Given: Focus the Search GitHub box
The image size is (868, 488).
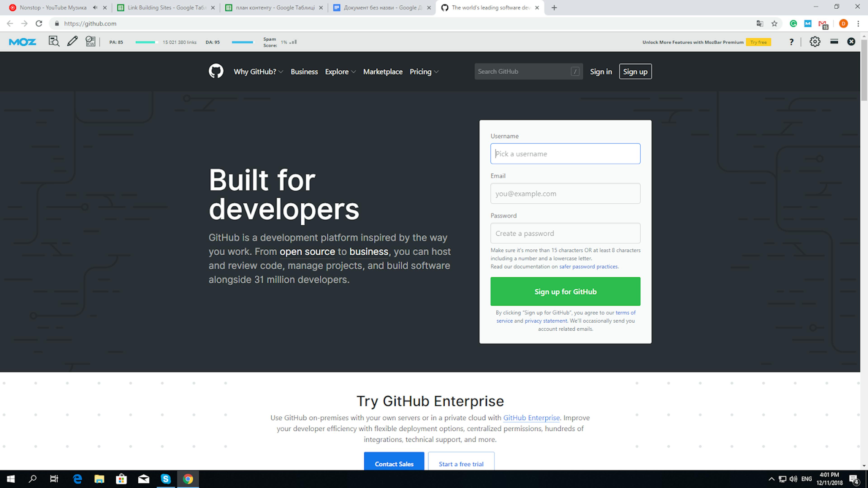Looking at the screenshot, I should click(528, 71).
